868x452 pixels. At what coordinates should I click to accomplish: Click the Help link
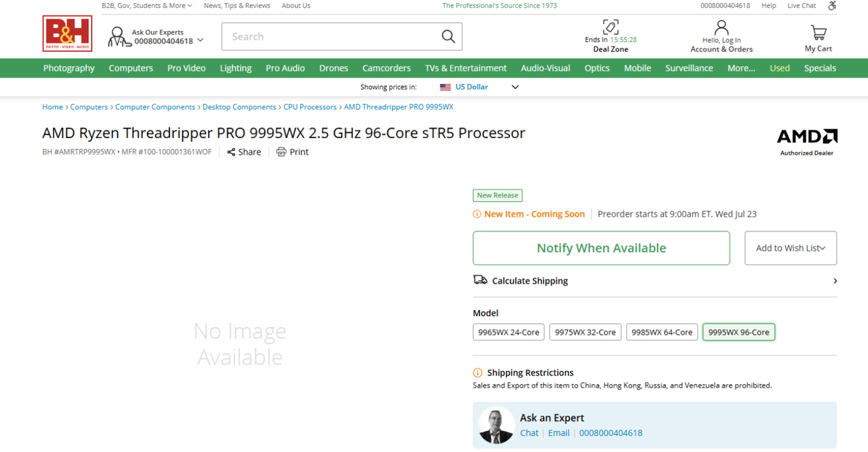click(x=769, y=6)
